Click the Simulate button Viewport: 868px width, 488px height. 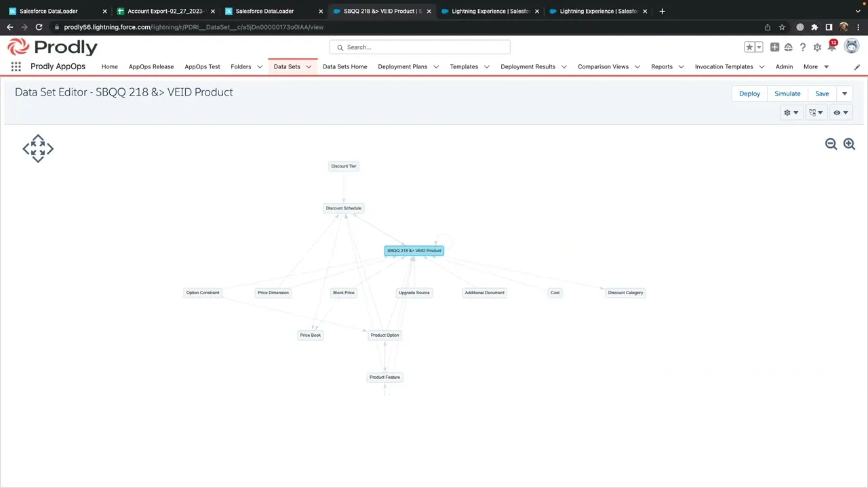(787, 94)
